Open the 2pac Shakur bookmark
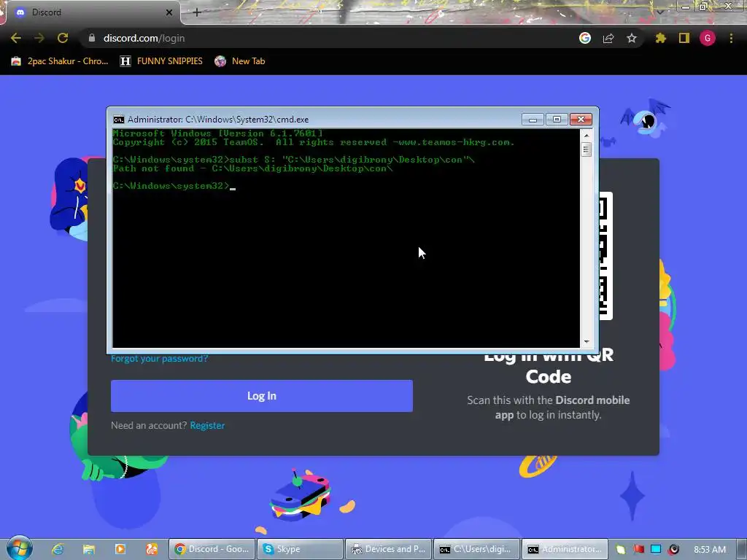Viewport: 747px width, 560px height. click(x=60, y=61)
